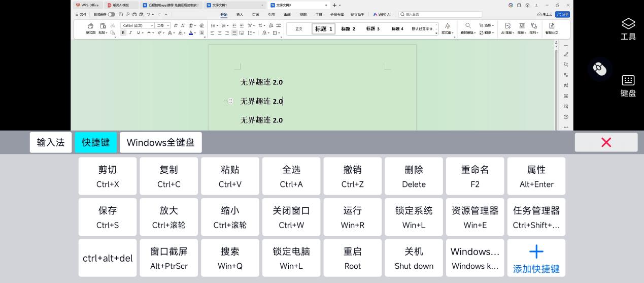Click the Smart Document (智能公文) icon
The width and height of the screenshot is (644, 283).
pyautogui.click(x=551, y=28)
